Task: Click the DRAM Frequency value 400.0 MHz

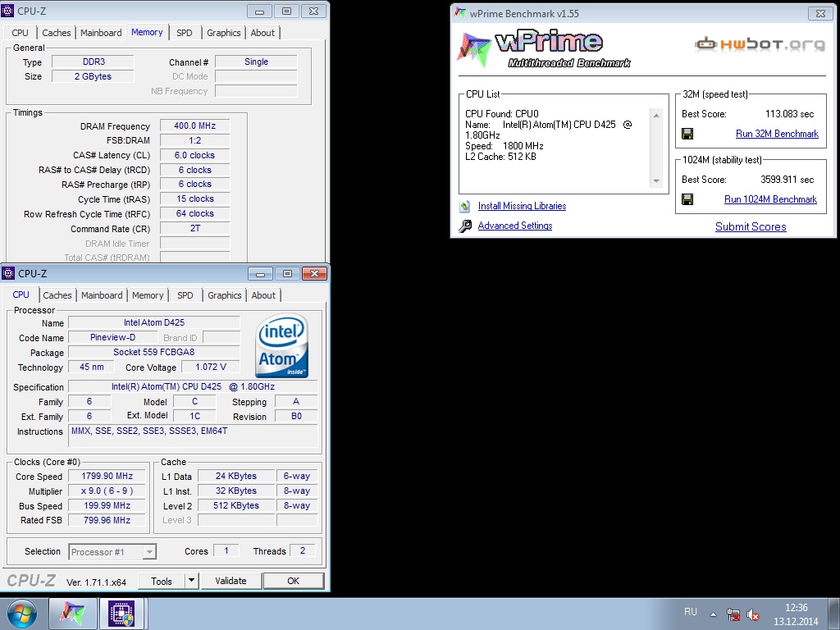Action: click(194, 126)
